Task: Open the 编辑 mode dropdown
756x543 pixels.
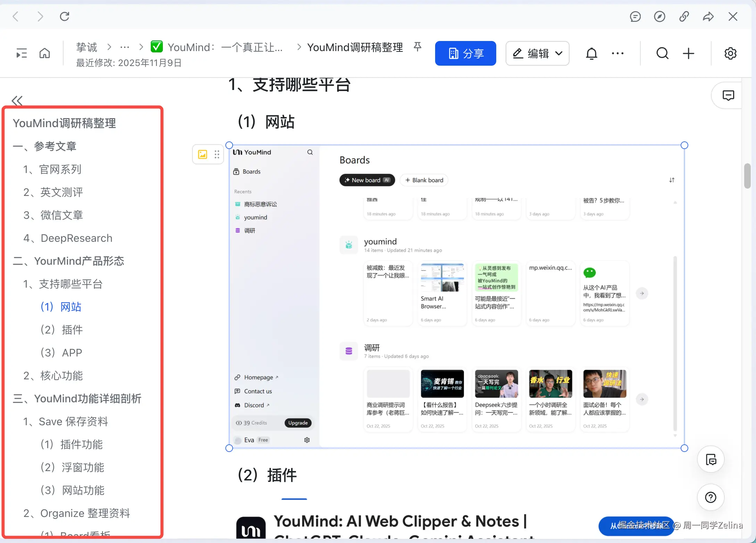Action: pyautogui.click(x=537, y=54)
